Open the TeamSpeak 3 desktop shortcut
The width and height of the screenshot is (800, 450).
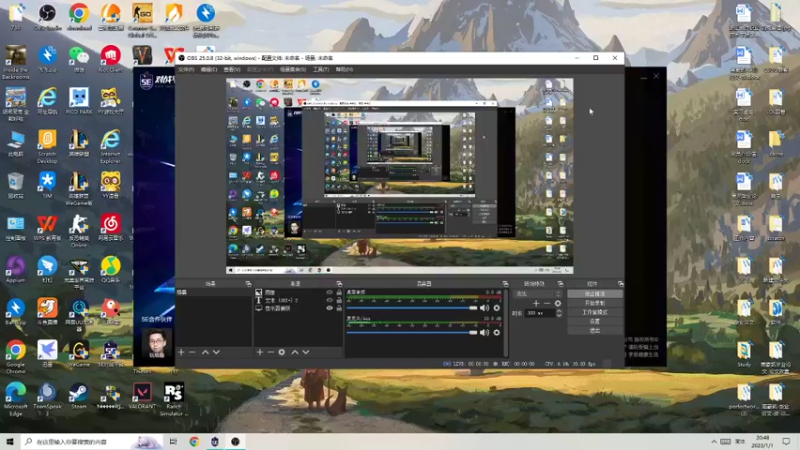47,399
